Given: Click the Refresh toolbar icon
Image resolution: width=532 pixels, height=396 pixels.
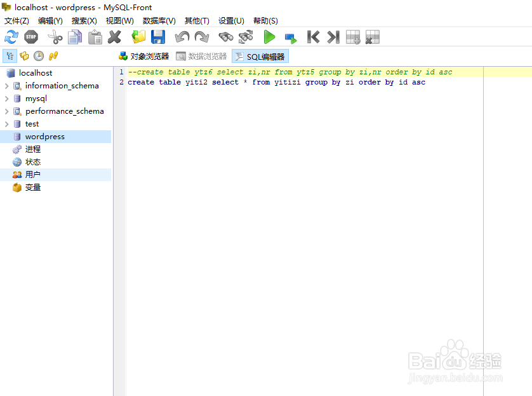Looking at the screenshot, I should (11, 37).
